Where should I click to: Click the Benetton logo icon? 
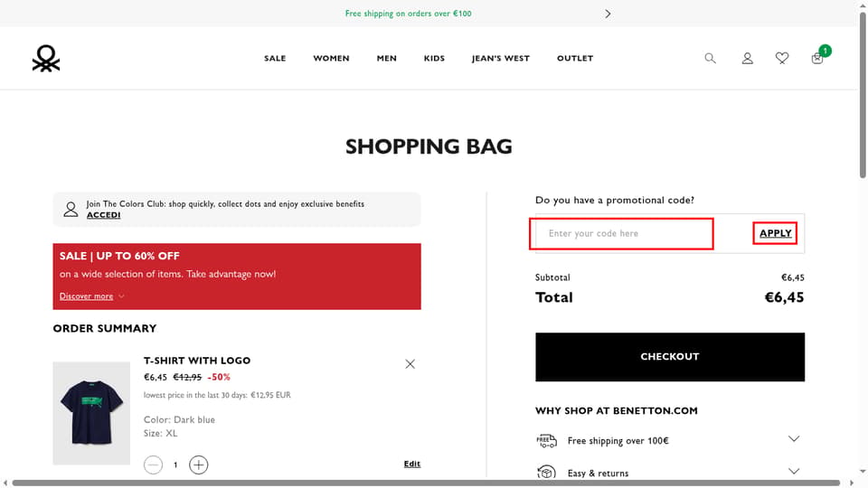(x=46, y=58)
